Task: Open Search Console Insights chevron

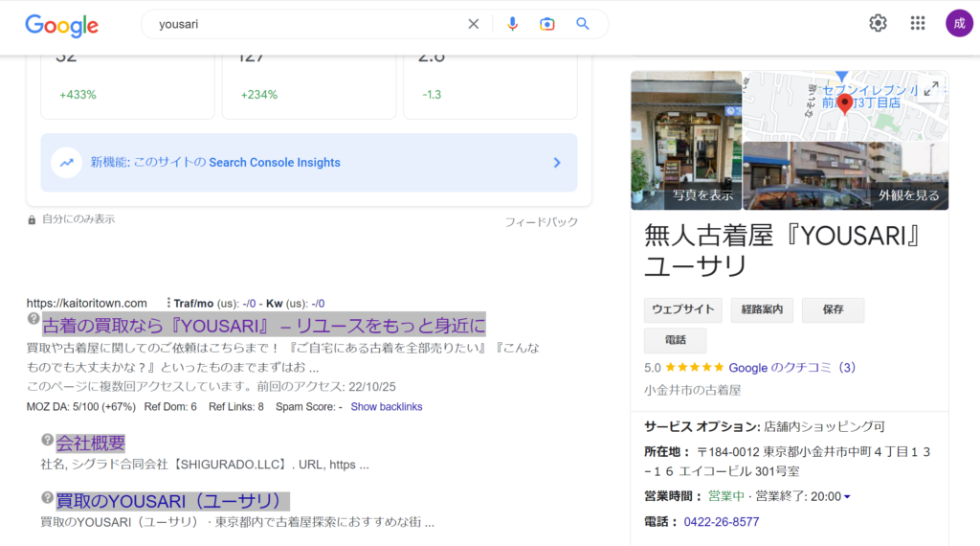Action: (557, 163)
